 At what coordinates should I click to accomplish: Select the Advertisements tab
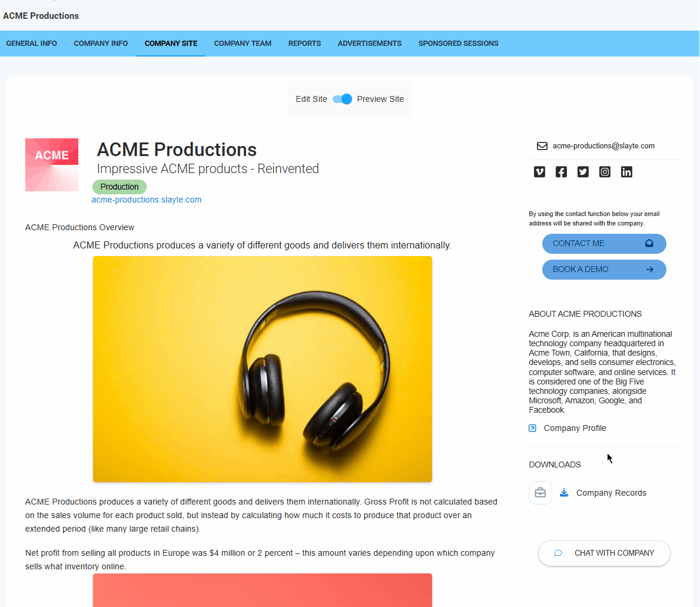(x=370, y=44)
